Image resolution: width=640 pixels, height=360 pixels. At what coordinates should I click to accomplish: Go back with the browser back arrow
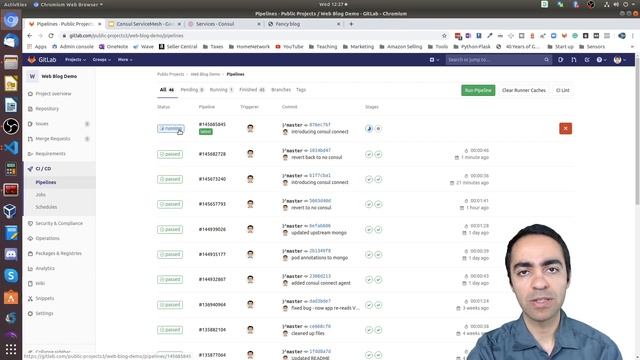click(29, 36)
